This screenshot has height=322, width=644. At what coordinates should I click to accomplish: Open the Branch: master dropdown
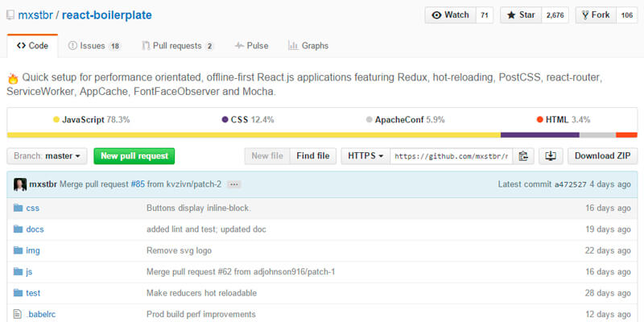click(47, 156)
